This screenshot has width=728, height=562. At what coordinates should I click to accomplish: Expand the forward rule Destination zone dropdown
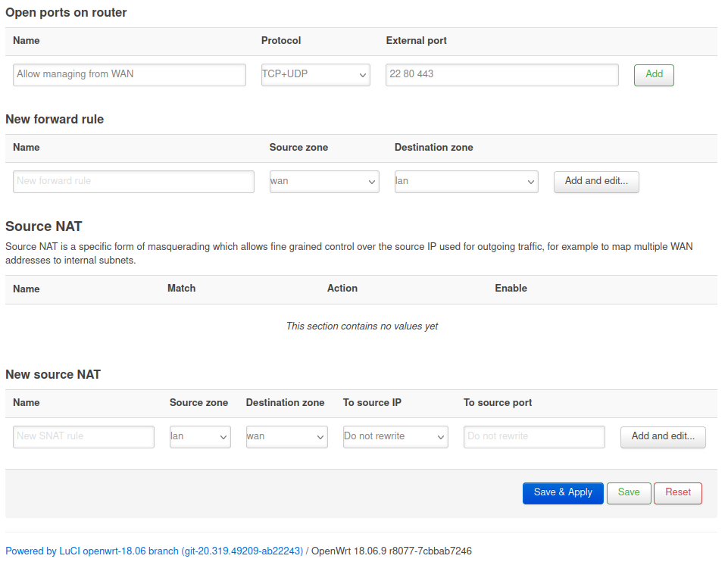point(466,182)
